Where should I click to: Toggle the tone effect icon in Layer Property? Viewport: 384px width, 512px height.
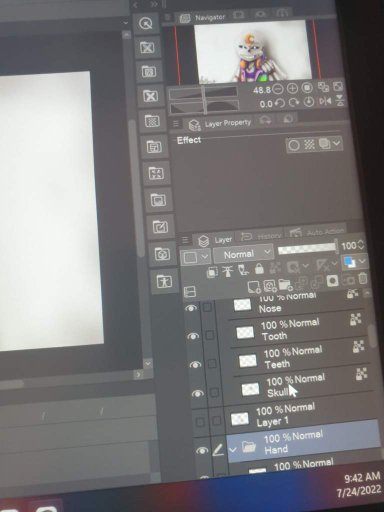(x=310, y=145)
